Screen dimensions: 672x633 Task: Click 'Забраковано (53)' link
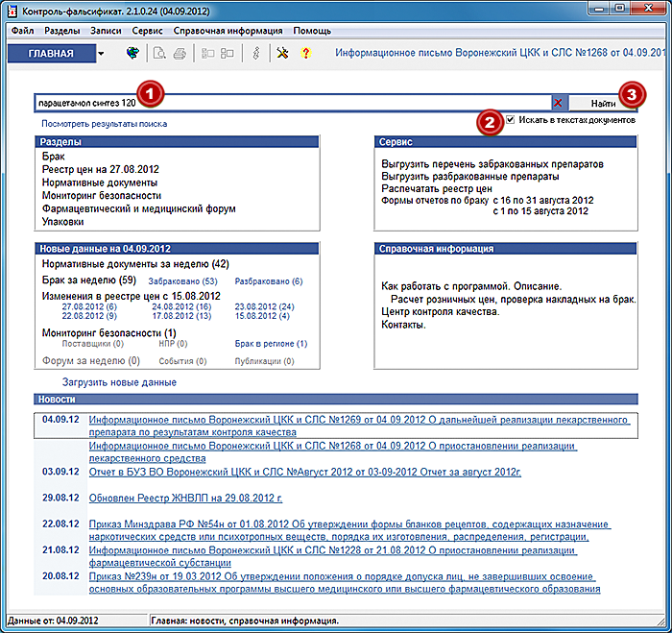tap(182, 281)
